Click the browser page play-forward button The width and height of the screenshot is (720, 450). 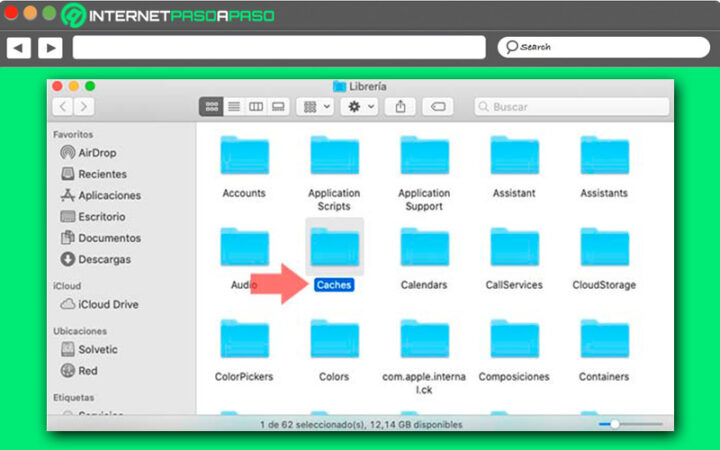tap(50, 47)
